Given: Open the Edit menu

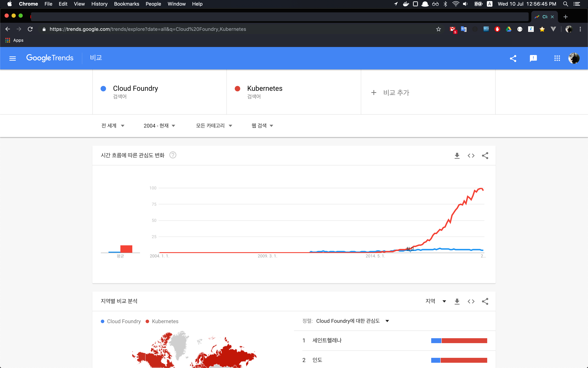Looking at the screenshot, I should [63, 4].
